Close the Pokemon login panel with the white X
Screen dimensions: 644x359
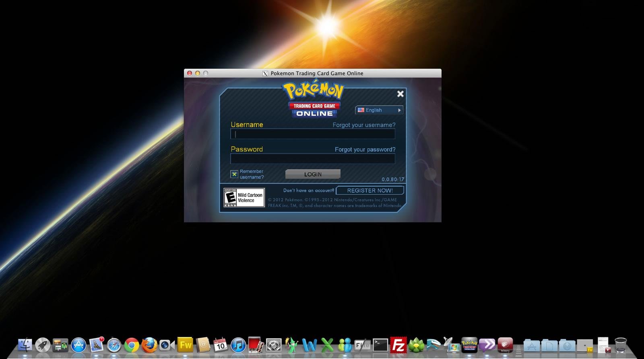[x=400, y=94]
